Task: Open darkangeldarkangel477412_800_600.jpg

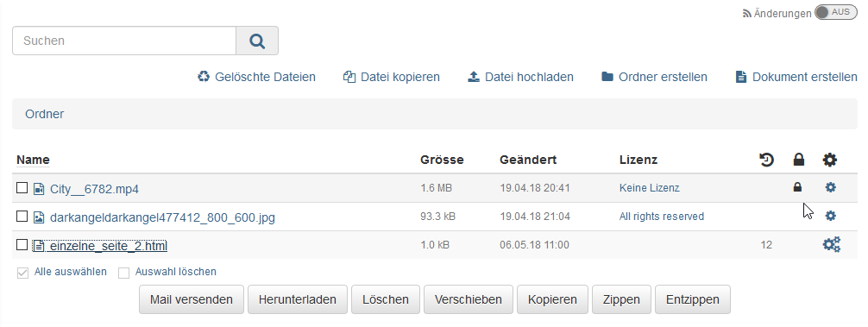Action: click(162, 217)
